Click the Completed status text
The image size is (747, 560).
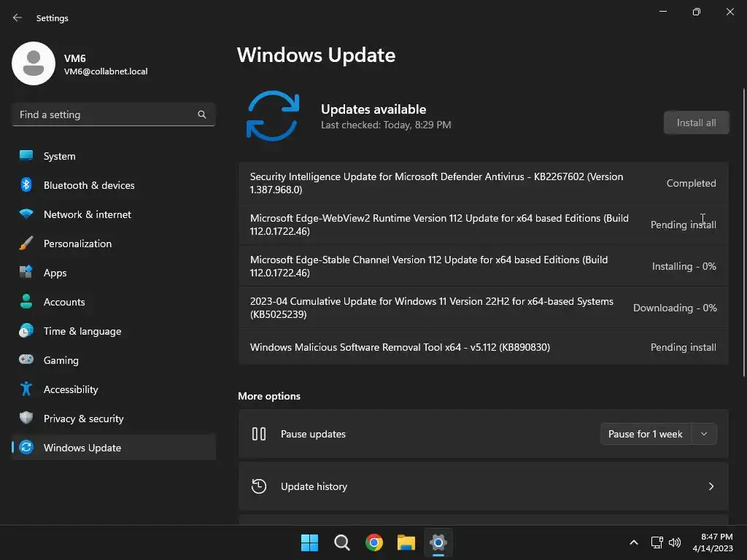691,183
